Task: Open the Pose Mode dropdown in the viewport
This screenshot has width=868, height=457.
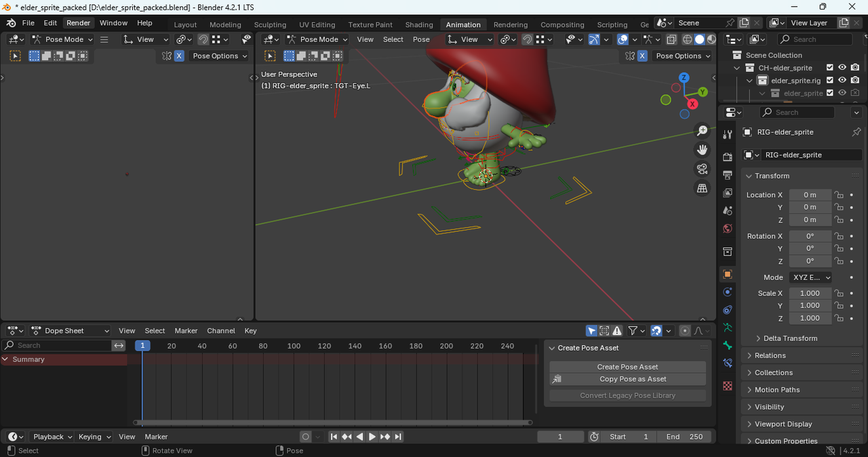Action: [317, 39]
